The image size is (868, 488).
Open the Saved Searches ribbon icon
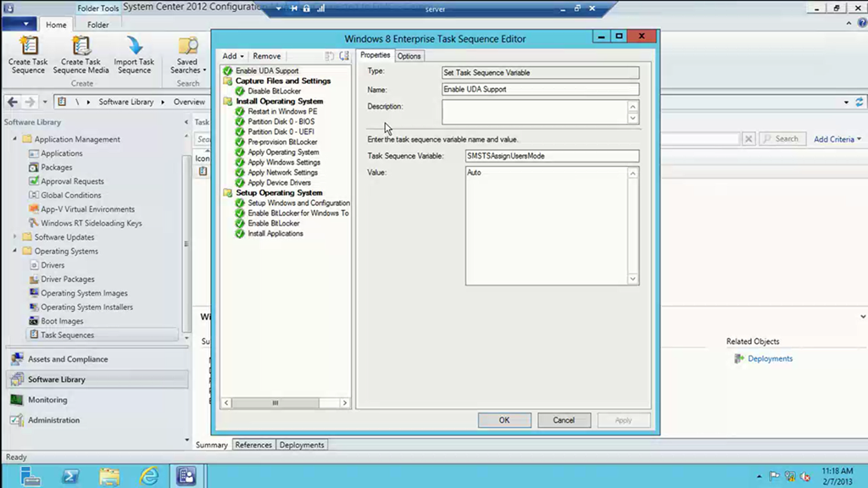coord(187,47)
